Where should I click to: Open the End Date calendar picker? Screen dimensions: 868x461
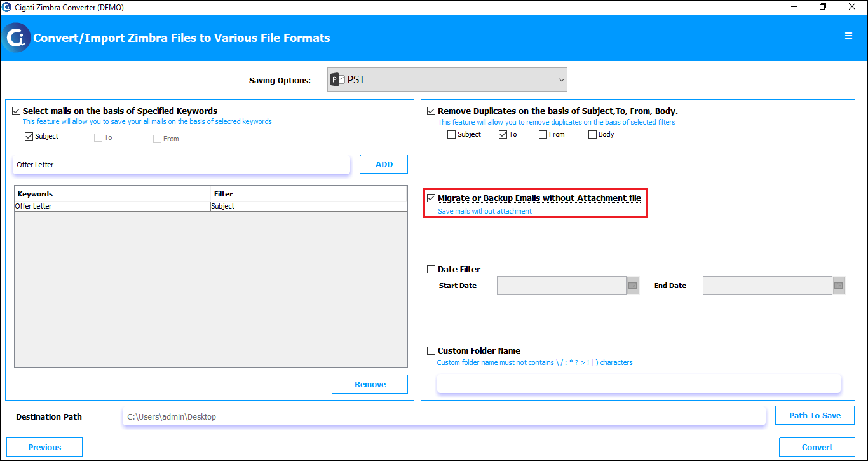tap(839, 286)
